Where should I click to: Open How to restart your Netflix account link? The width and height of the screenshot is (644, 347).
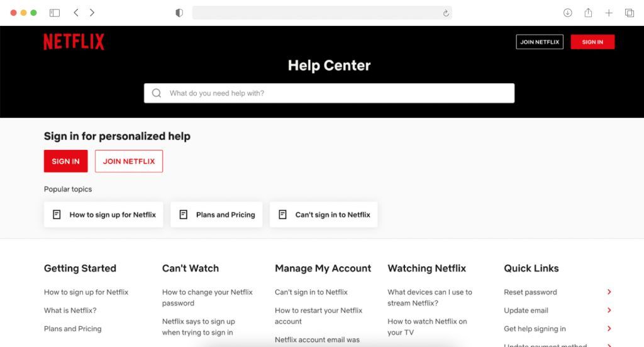tap(318, 316)
